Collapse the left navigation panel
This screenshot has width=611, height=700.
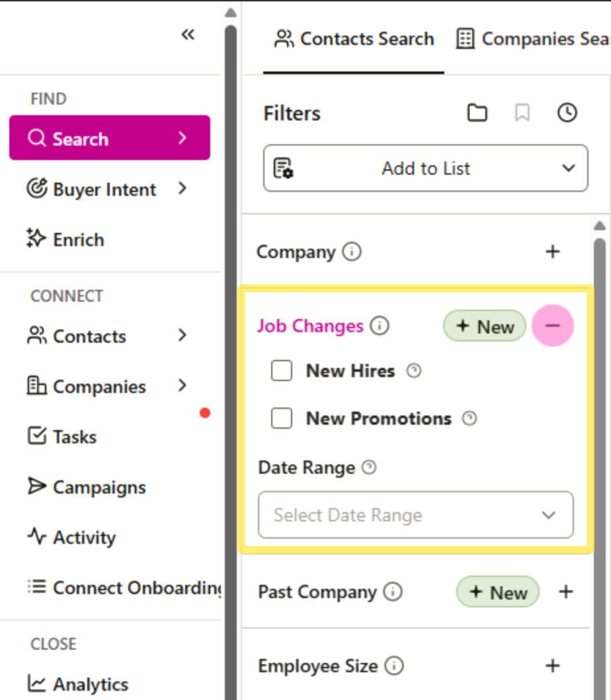(188, 34)
